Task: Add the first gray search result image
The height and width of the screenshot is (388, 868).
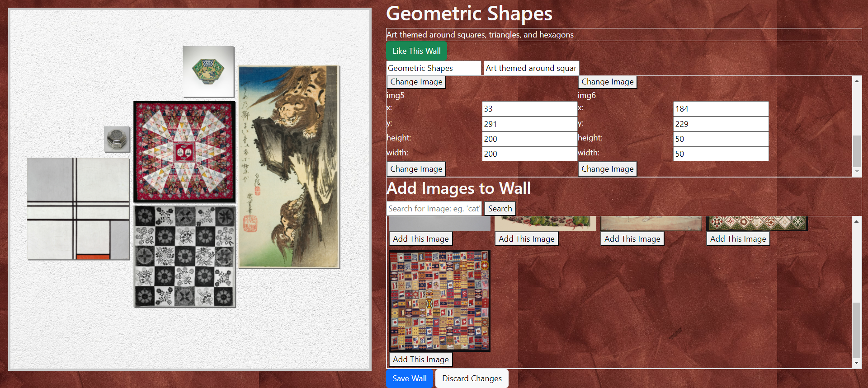Action: click(x=420, y=239)
